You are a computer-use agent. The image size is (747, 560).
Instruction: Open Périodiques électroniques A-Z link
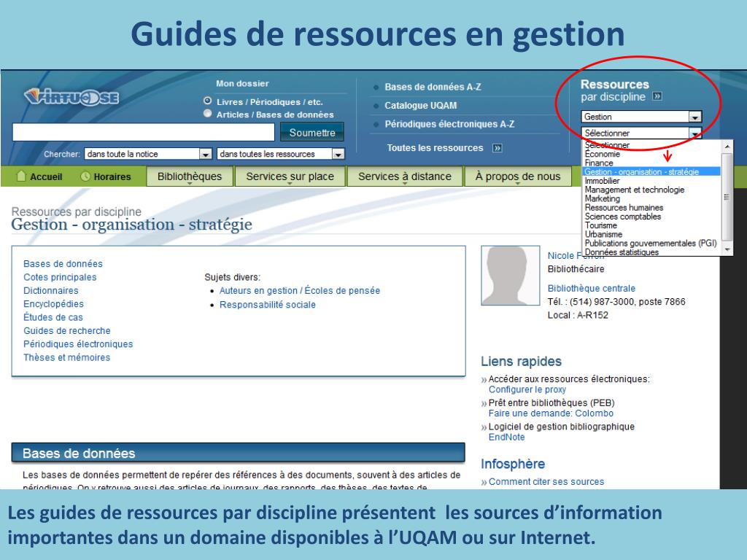coord(449,124)
